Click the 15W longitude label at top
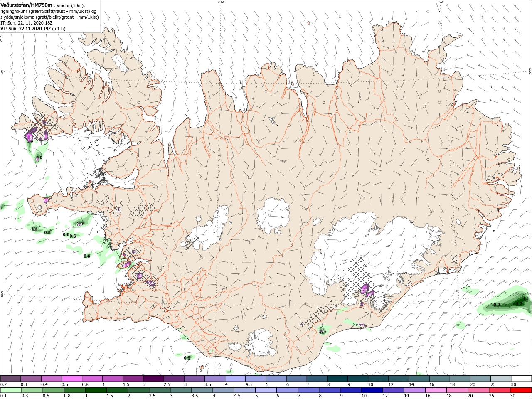 pyautogui.click(x=440, y=2)
